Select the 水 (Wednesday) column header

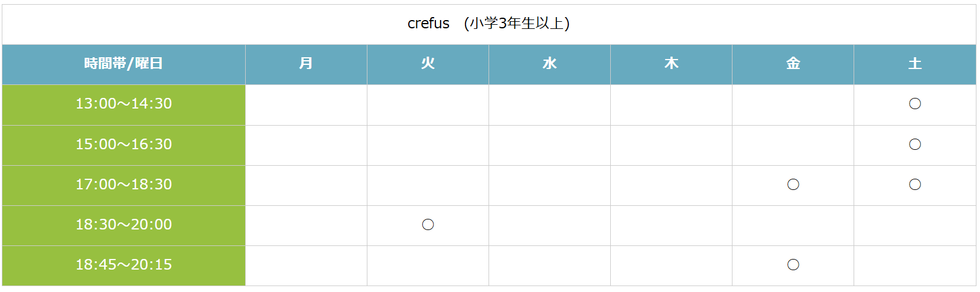pos(549,64)
